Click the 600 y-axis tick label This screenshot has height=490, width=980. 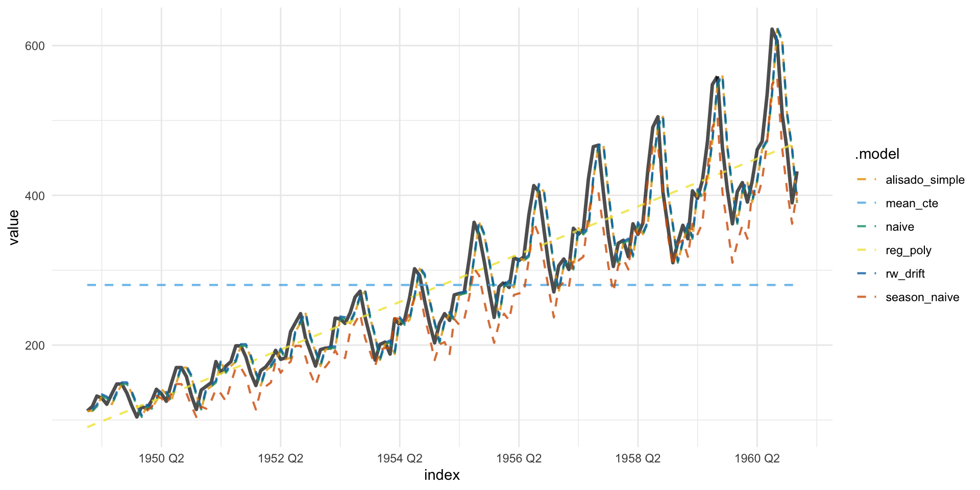pyautogui.click(x=35, y=46)
